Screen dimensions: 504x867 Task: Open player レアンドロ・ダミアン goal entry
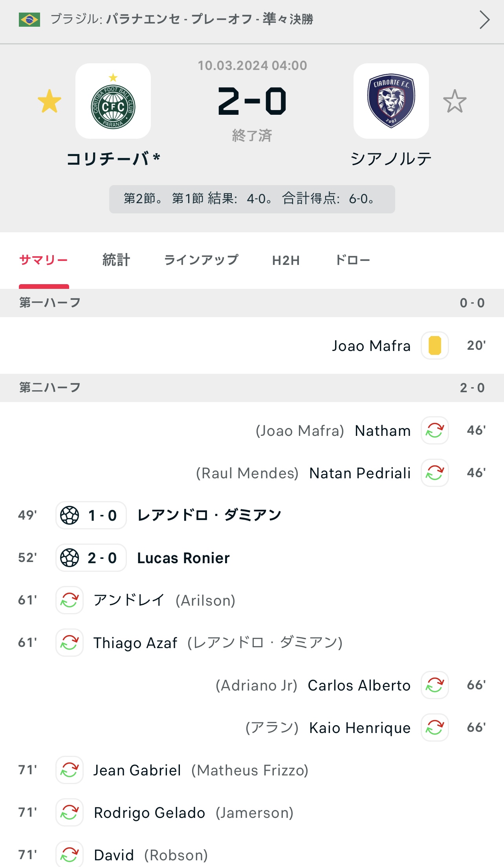click(209, 515)
